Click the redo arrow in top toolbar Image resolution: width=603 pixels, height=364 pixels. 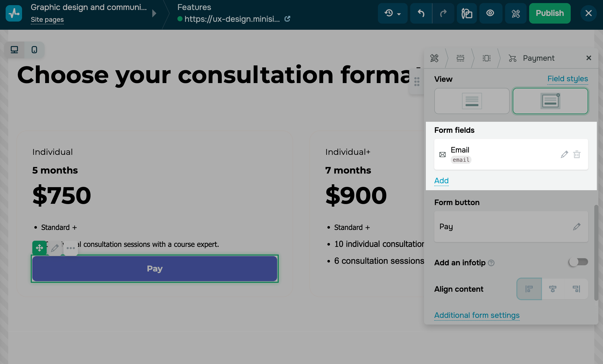point(443,13)
